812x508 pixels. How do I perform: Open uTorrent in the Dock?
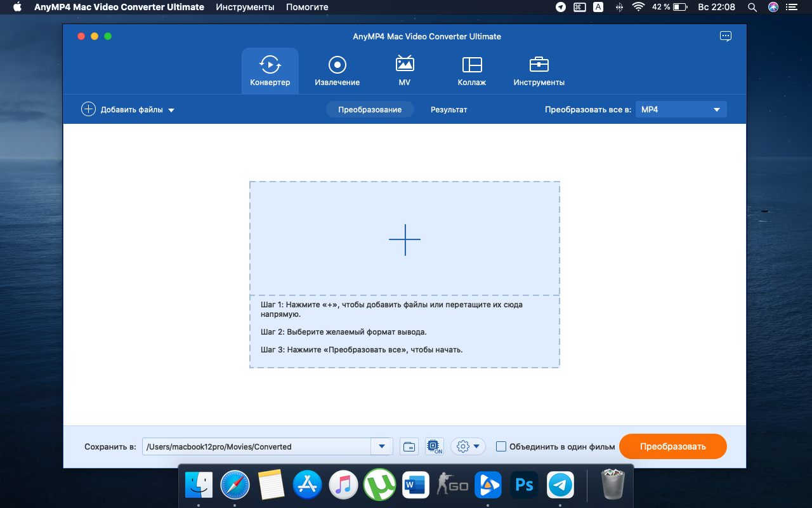pyautogui.click(x=379, y=486)
